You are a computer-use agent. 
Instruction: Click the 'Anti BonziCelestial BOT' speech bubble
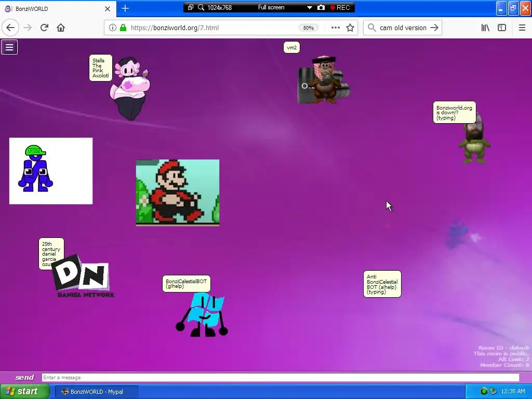coord(382,284)
